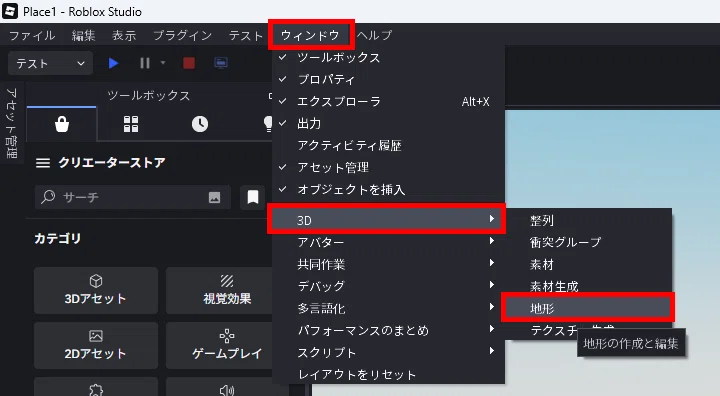Open the ファイル menu
The image size is (720, 396).
tap(32, 35)
